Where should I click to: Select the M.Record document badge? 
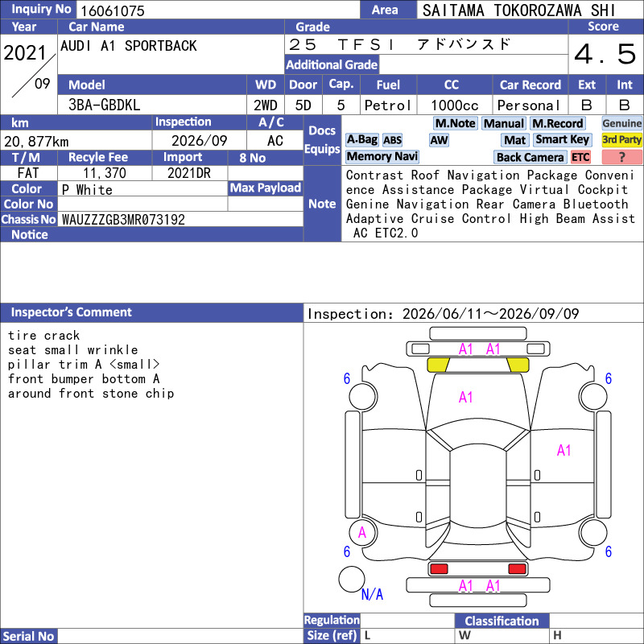coord(557,123)
